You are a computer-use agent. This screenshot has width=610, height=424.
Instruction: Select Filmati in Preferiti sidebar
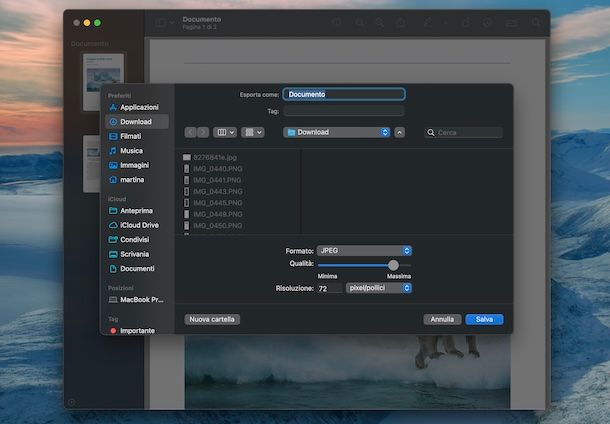click(x=131, y=136)
